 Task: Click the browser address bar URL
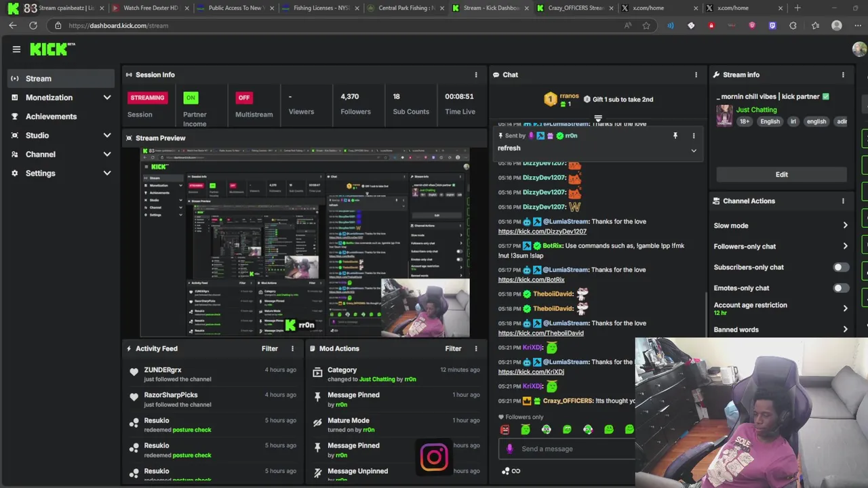tap(119, 26)
